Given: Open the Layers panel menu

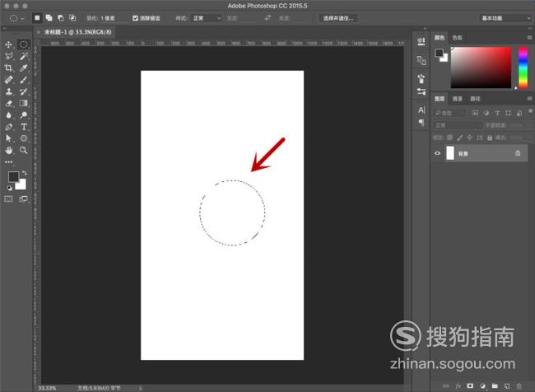Looking at the screenshot, I should 529,99.
